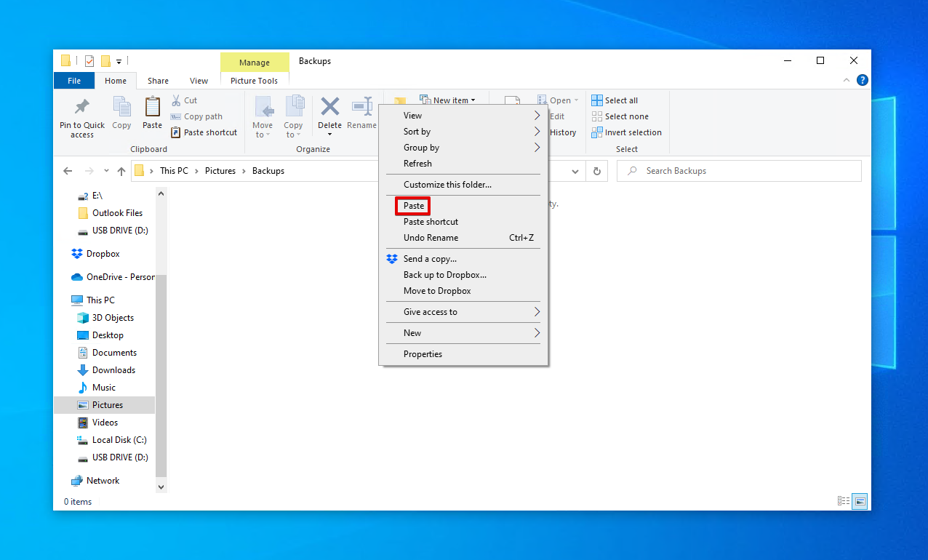Switch to the Share tab
The image size is (928, 560).
coord(158,80)
